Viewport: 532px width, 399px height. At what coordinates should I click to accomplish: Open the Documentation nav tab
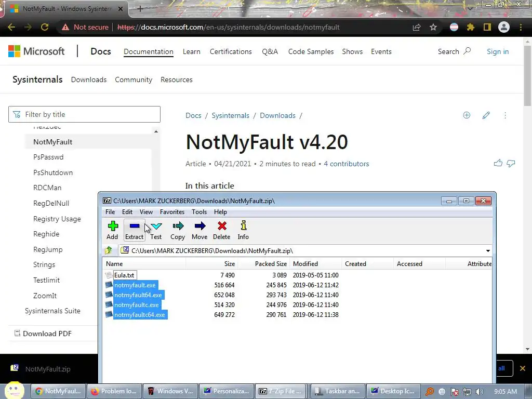pos(148,51)
